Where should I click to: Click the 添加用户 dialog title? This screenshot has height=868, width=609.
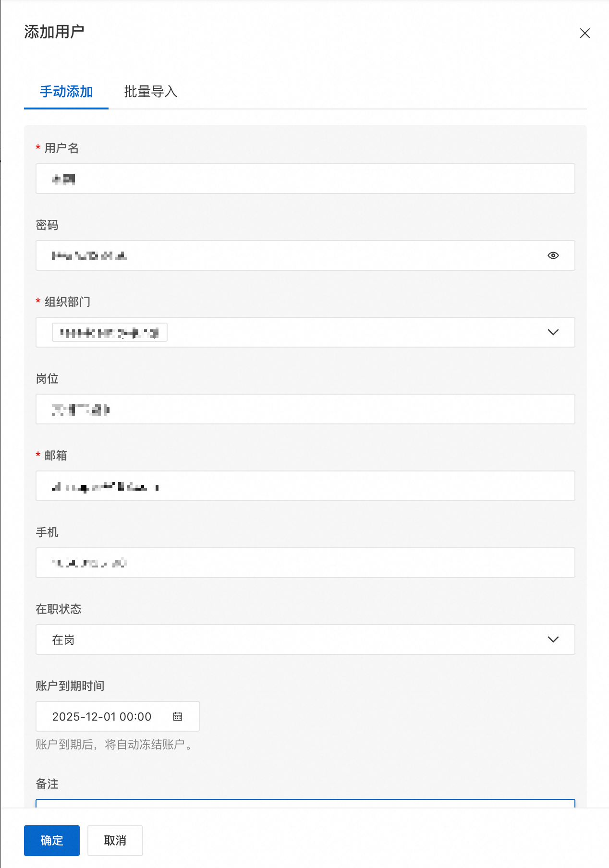[54, 32]
